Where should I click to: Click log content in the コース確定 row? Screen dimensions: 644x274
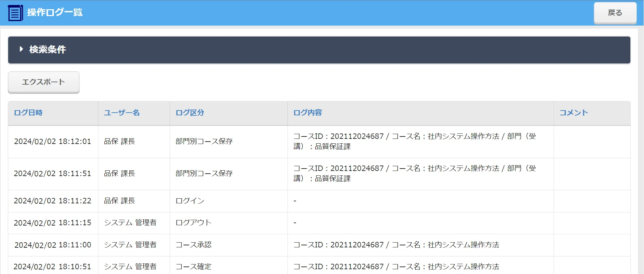point(396,266)
